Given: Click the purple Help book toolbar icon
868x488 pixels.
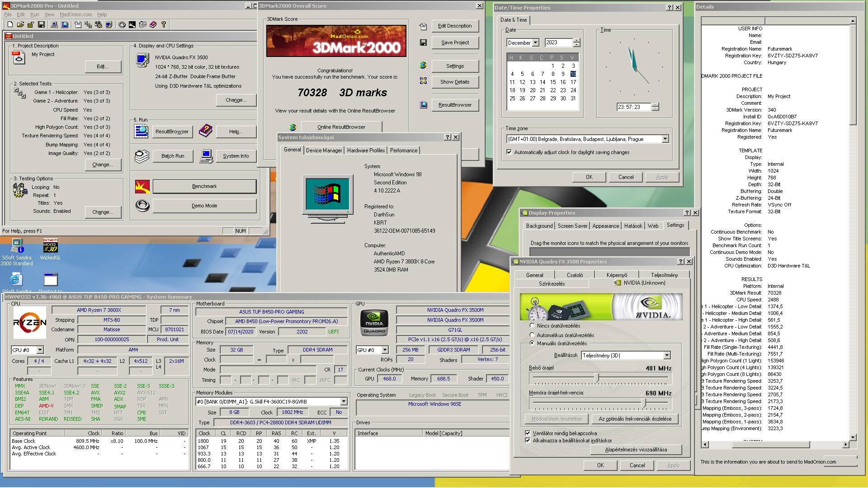Looking at the screenshot, I should click(x=153, y=24).
